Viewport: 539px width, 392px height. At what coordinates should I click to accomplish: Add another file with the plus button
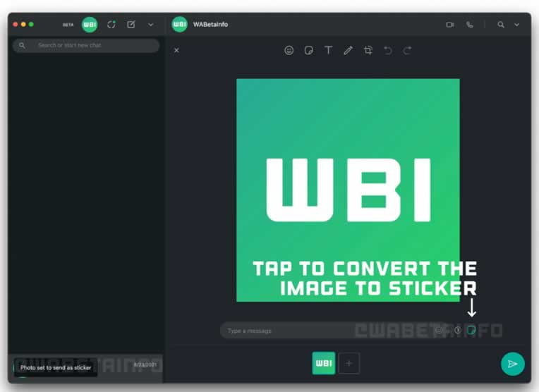349,363
